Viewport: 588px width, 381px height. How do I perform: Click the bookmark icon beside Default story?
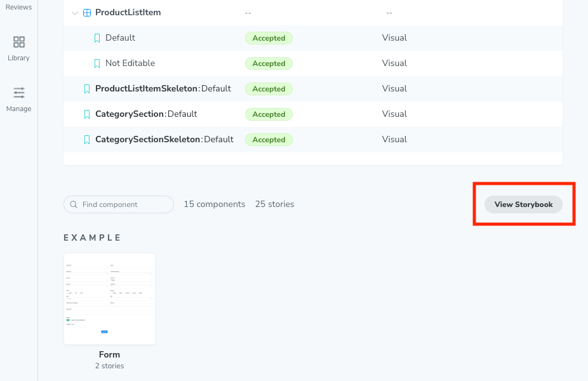pyautogui.click(x=97, y=38)
